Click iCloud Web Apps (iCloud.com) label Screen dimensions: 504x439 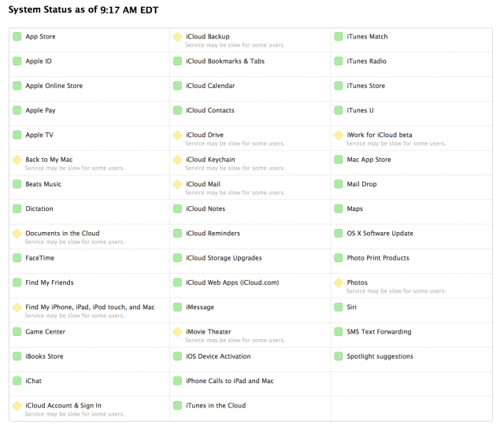[232, 282]
